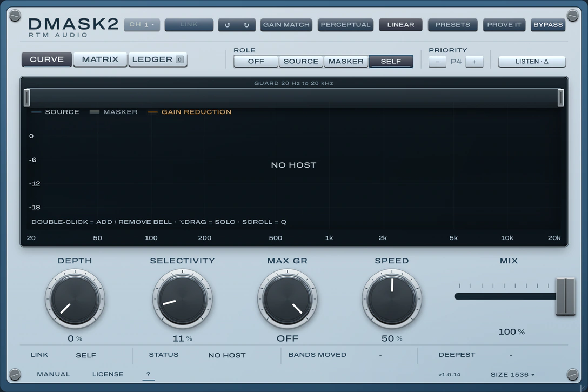The height and width of the screenshot is (392, 588).
Task: Click the BANDS MOVED label
Action: tap(317, 355)
